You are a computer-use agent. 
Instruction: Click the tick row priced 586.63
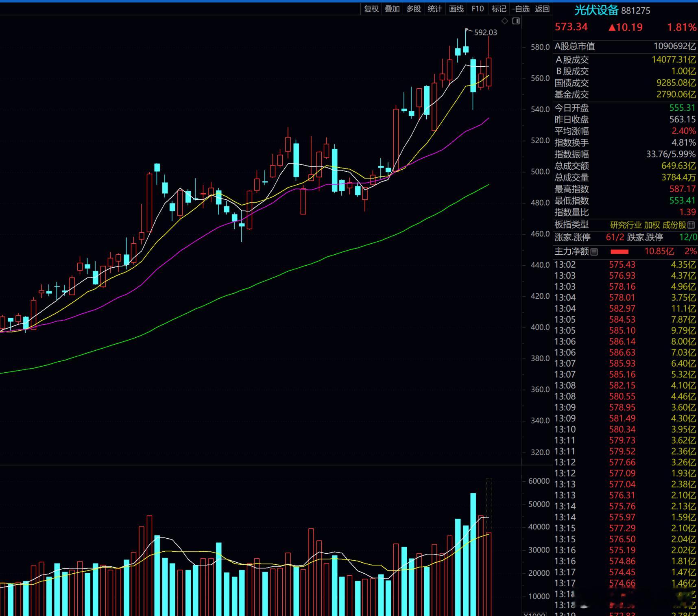[x=625, y=352]
